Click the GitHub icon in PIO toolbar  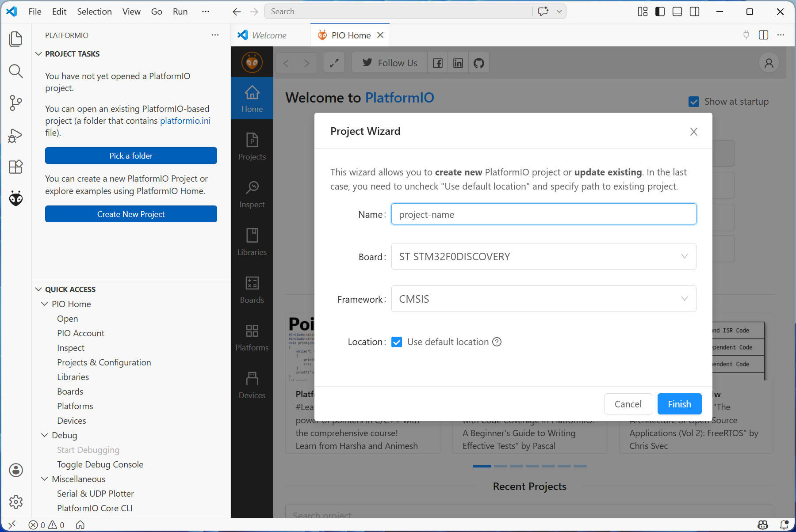478,63
